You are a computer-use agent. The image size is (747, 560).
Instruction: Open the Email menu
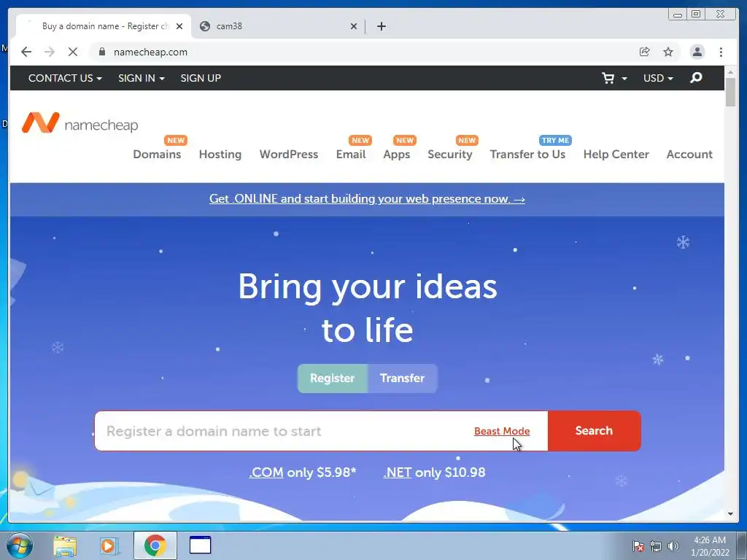click(x=351, y=155)
